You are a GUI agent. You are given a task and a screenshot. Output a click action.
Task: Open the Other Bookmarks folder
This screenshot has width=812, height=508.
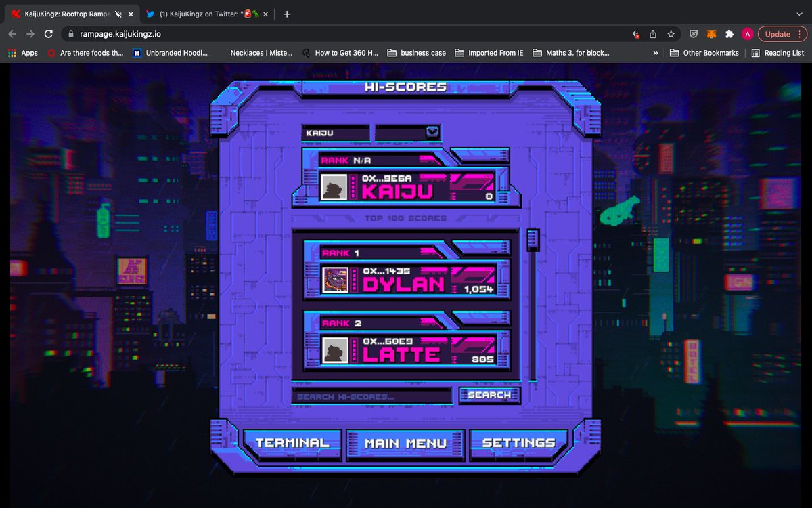click(704, 52)
